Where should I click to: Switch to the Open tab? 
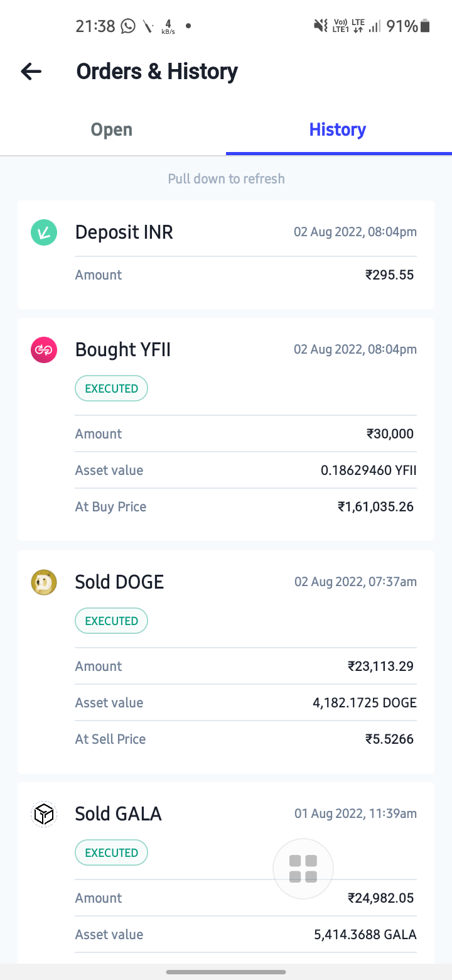tap(112, 130)
